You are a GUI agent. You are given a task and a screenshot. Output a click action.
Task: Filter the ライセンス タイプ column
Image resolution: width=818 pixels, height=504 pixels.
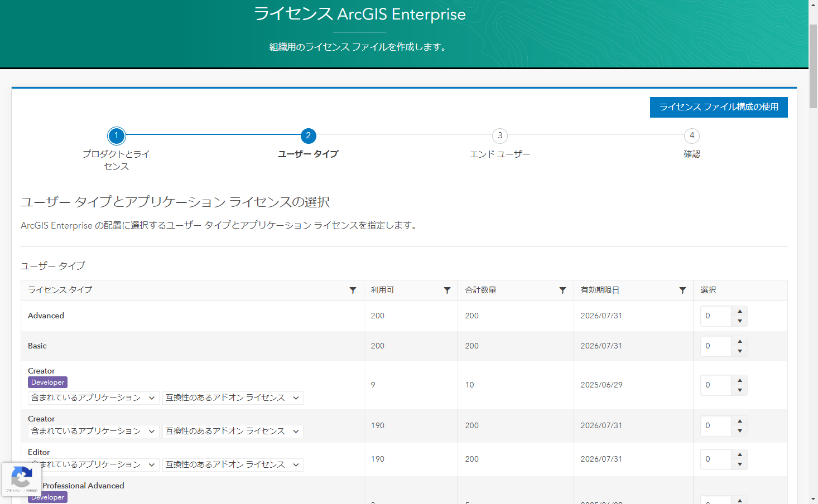pyautogui.click(x=353, y=290)
